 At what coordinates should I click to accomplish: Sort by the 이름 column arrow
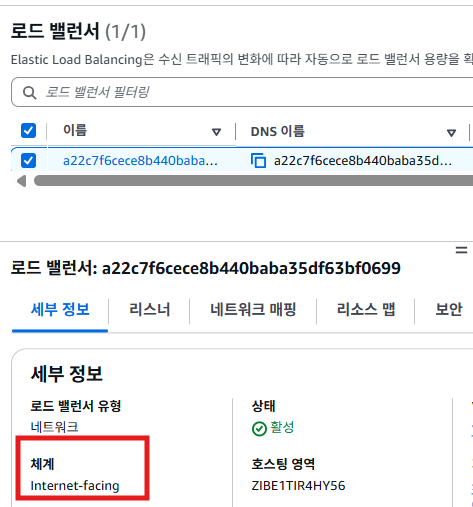point(217,132)
